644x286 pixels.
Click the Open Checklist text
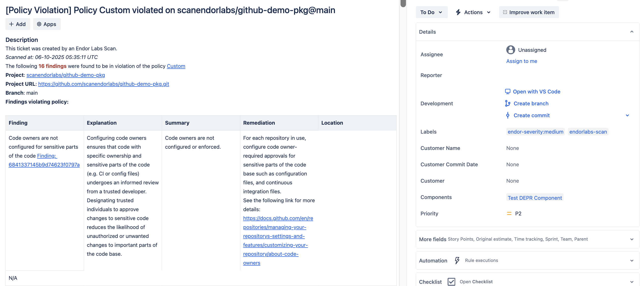pos(476,282)
